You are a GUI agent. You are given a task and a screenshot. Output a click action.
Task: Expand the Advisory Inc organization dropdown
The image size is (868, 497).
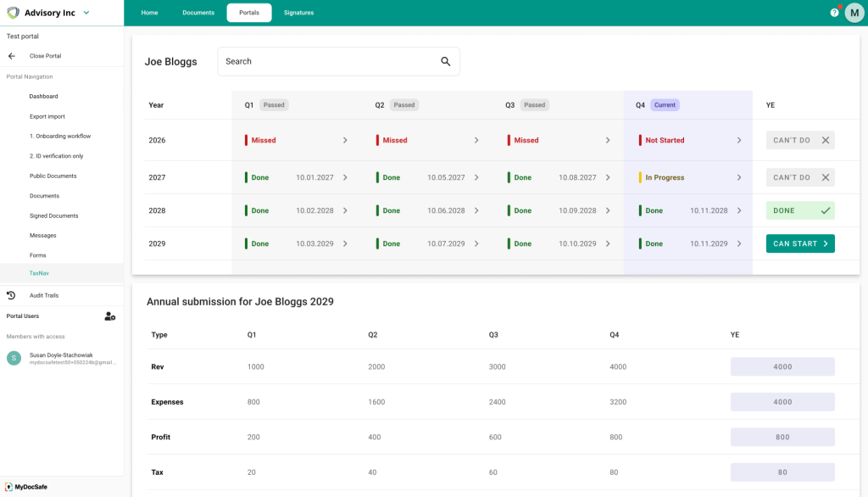point(86,13)
